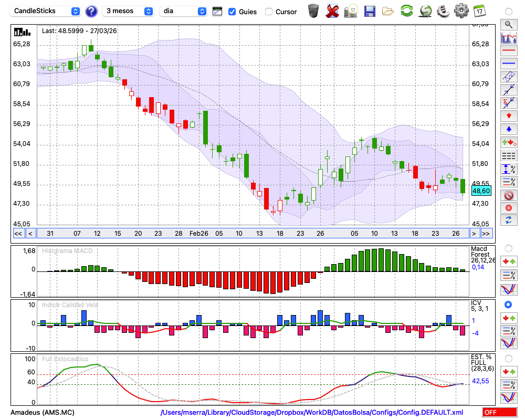Viewport: 525px width, 420px height.
Task: Click the date axis scrollbar at Feb26
Action: (x=199, y=234)
